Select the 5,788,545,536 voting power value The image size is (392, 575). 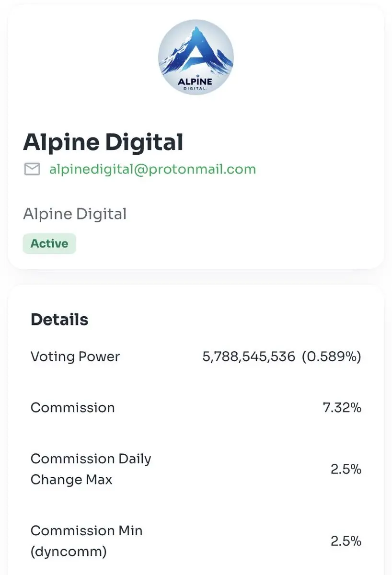(x=249, y=356)
